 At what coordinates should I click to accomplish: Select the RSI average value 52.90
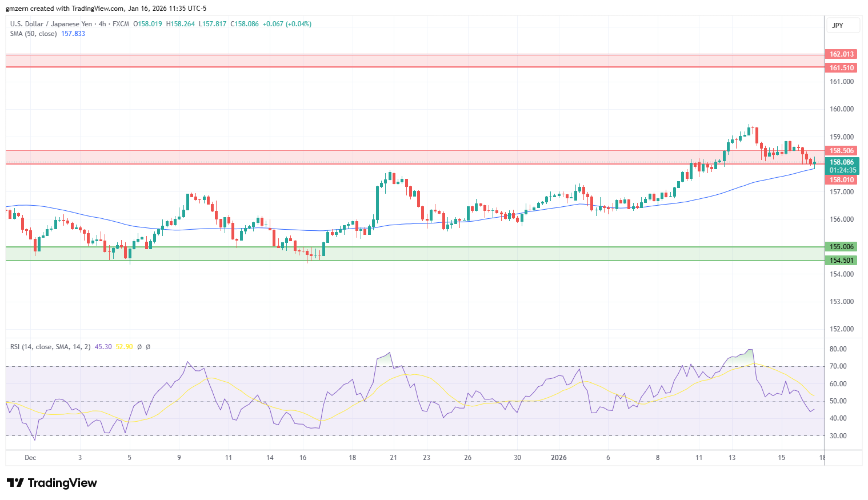click(124, 347)
